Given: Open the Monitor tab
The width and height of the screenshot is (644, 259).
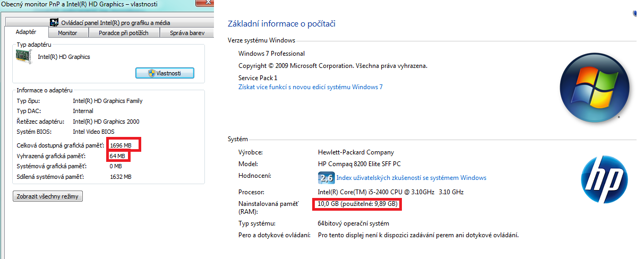Looking at the screenshot, I should (x=67, y=33).
